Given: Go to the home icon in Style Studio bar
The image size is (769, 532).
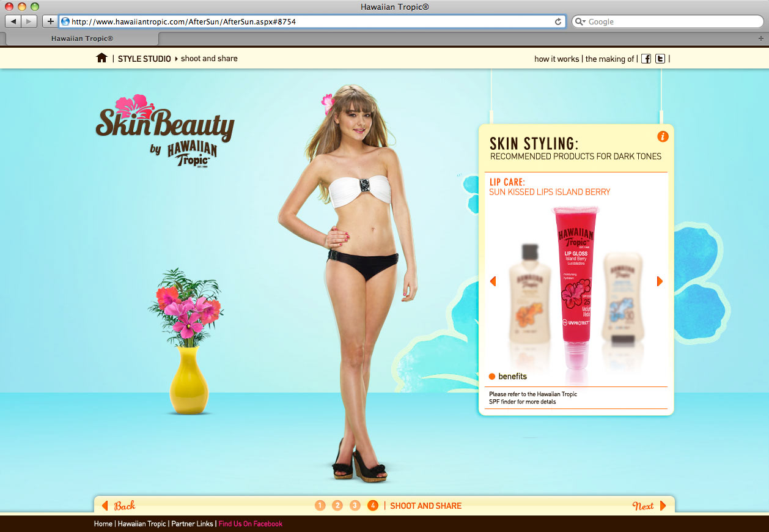Looking at the screenshot, I should coord(101,58).
